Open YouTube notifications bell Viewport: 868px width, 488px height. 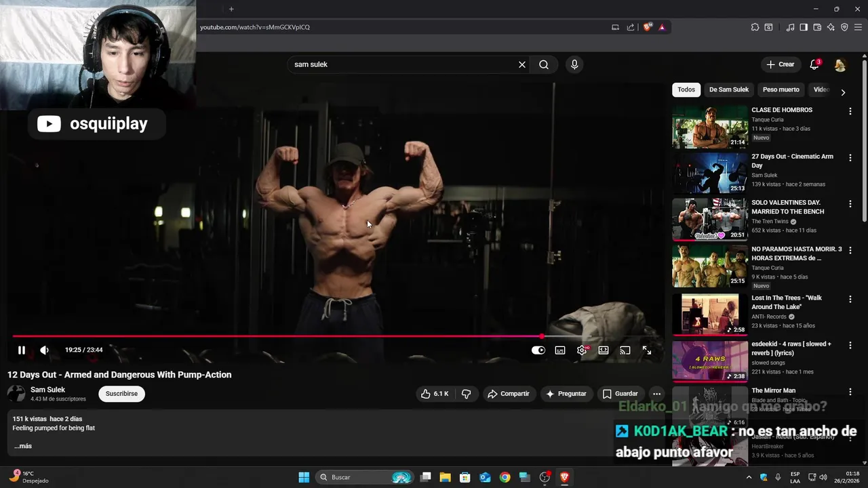click(x=814, y=64)
